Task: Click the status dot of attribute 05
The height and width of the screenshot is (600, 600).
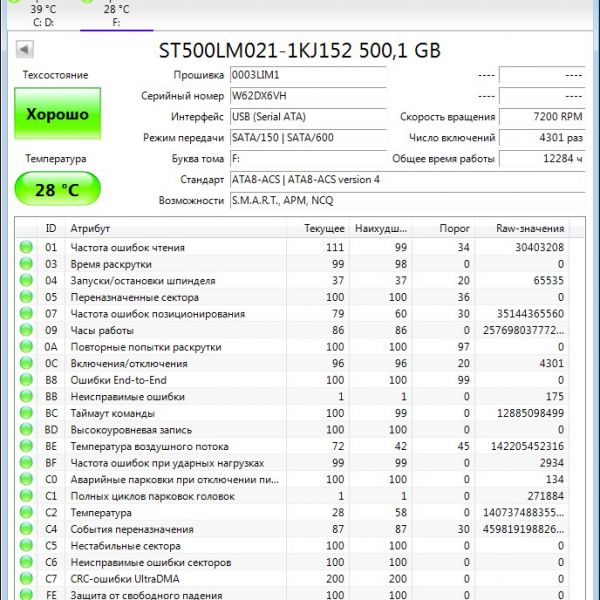Action: (26, 297)
